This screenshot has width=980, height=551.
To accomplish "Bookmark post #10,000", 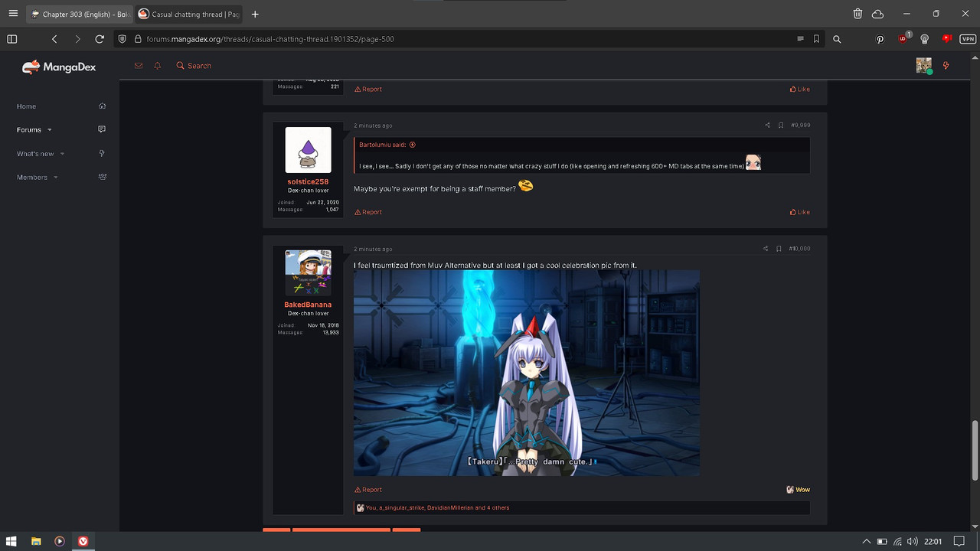I will coord(779,249).
